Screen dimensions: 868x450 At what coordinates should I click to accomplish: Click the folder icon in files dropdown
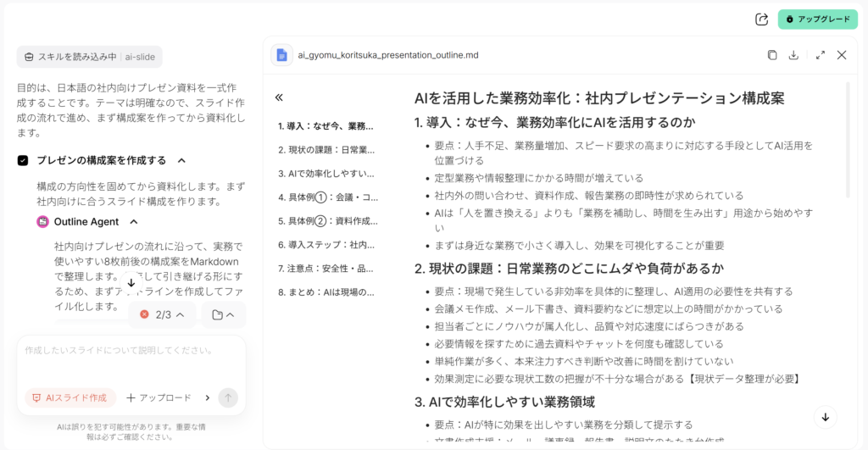click(x=218, y=315)
